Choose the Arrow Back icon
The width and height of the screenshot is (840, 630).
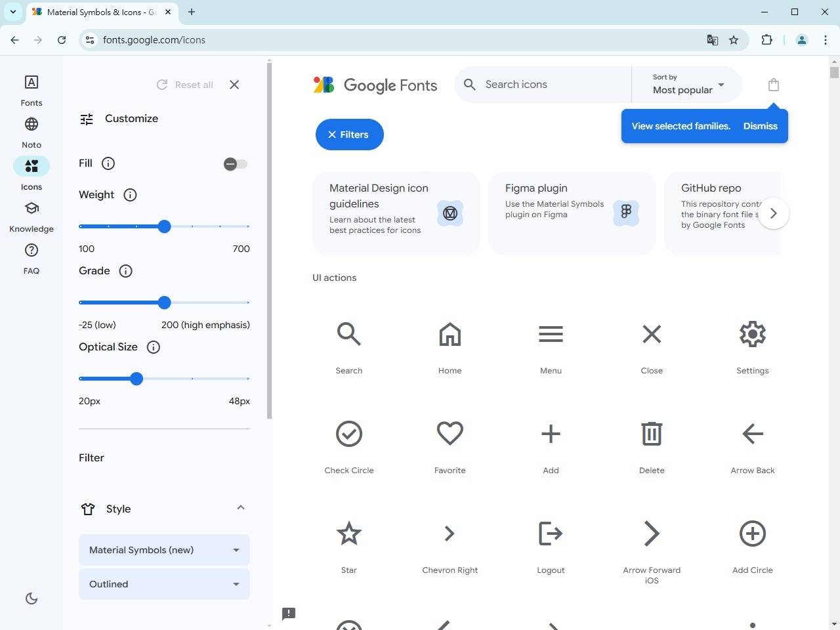(x=753, y=434)
